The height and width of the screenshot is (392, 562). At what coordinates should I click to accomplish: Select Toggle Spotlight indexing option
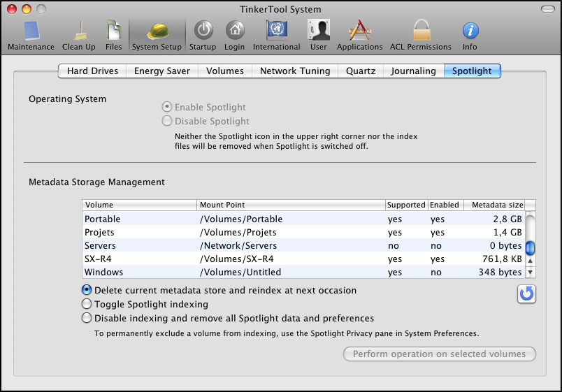click(x=87, y=304)
